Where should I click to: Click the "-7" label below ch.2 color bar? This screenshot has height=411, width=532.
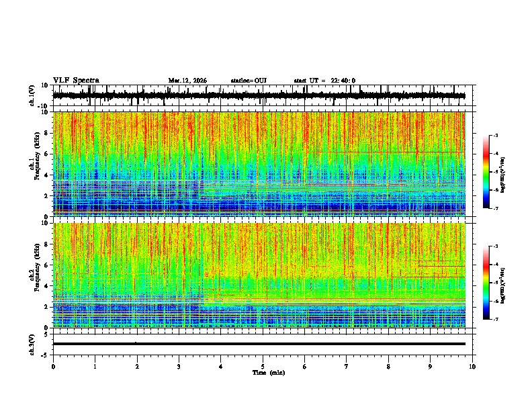pos(495,319)
